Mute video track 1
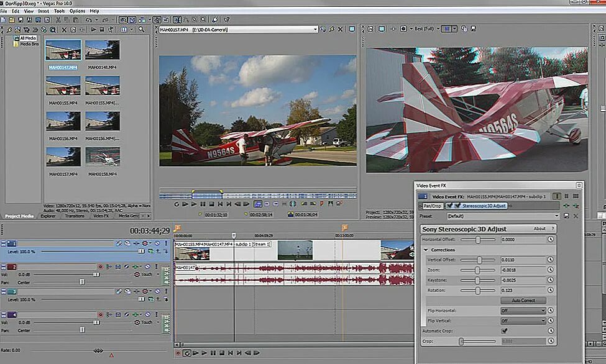Screen dimensions: 606x364 tap(157, 243)
